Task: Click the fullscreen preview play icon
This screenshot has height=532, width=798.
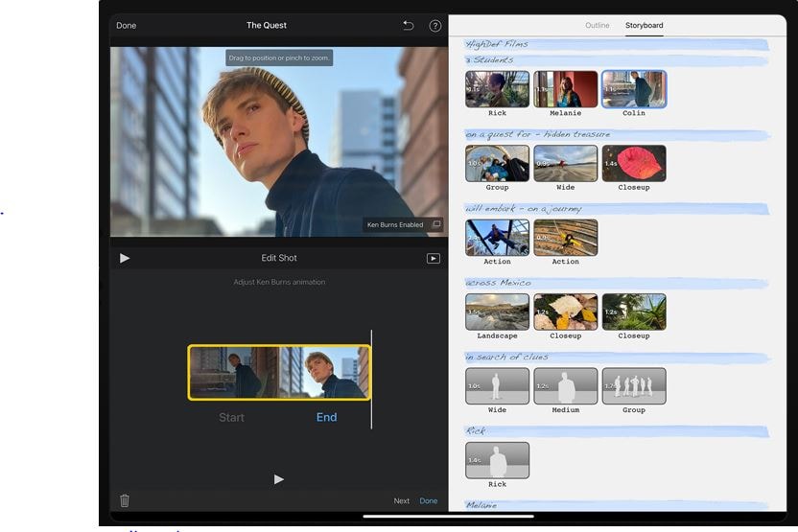Action: point(434,259)
